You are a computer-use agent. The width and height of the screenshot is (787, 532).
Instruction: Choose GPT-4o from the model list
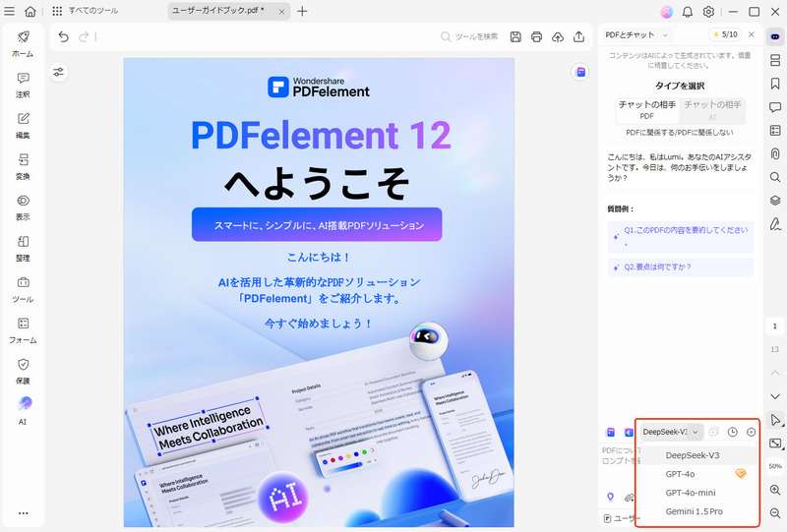point(680,474)
